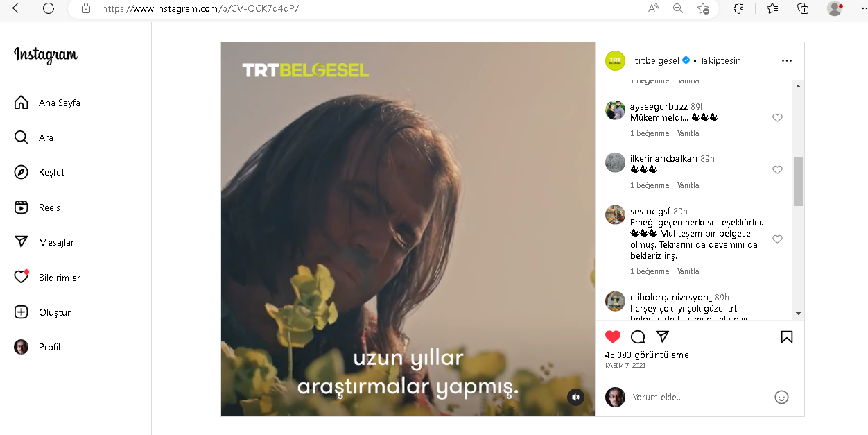Like ayseegurbuzz's comment heart
The width and height of the screenshot is (868, 435).
[777, 118]
